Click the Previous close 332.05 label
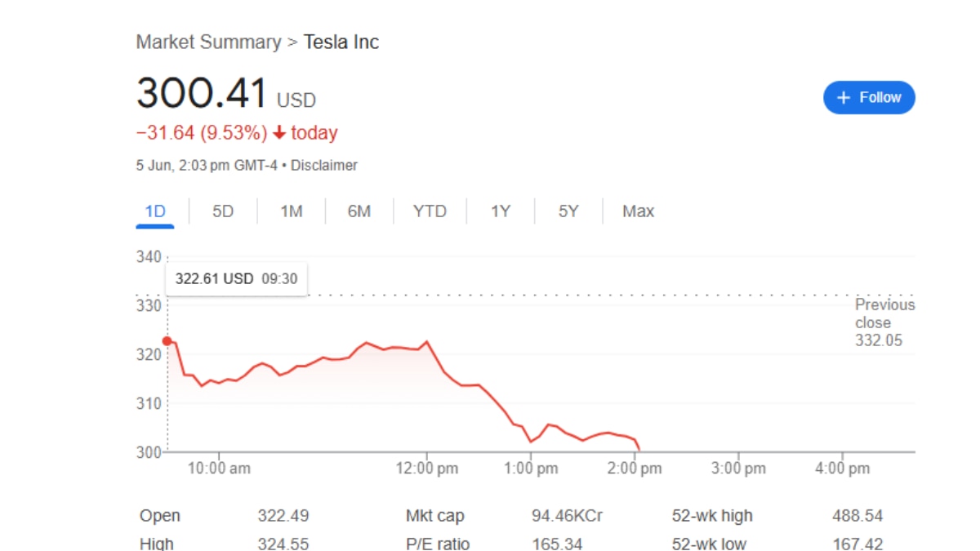Image resolution: width=980 pixels, height=551 pixels. [884, 322]
